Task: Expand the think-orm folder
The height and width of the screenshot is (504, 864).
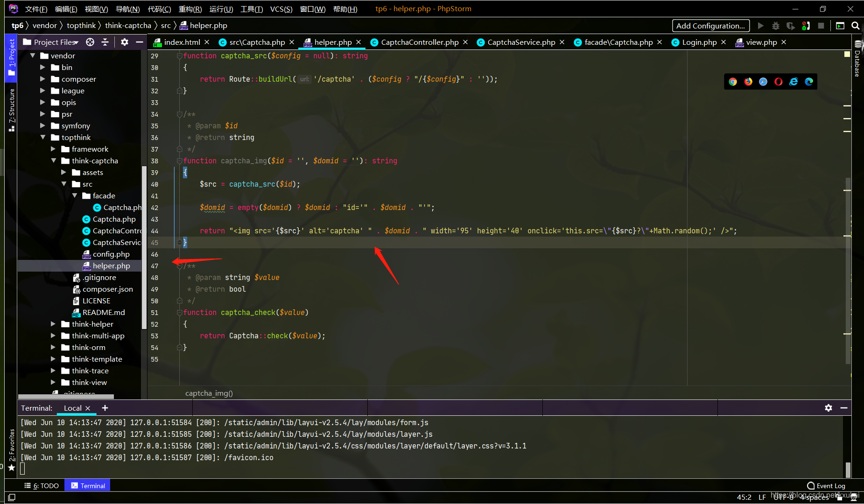Action: coord(53,347)
